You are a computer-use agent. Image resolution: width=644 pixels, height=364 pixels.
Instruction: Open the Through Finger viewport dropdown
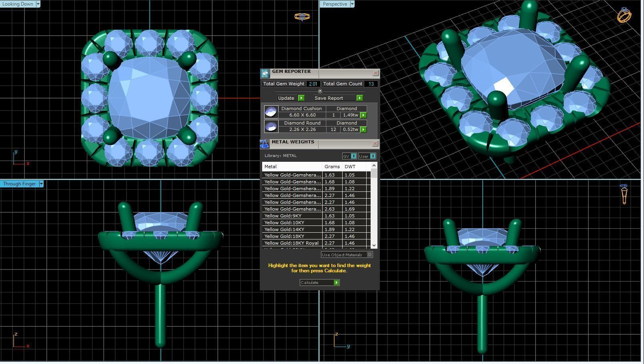41,184
